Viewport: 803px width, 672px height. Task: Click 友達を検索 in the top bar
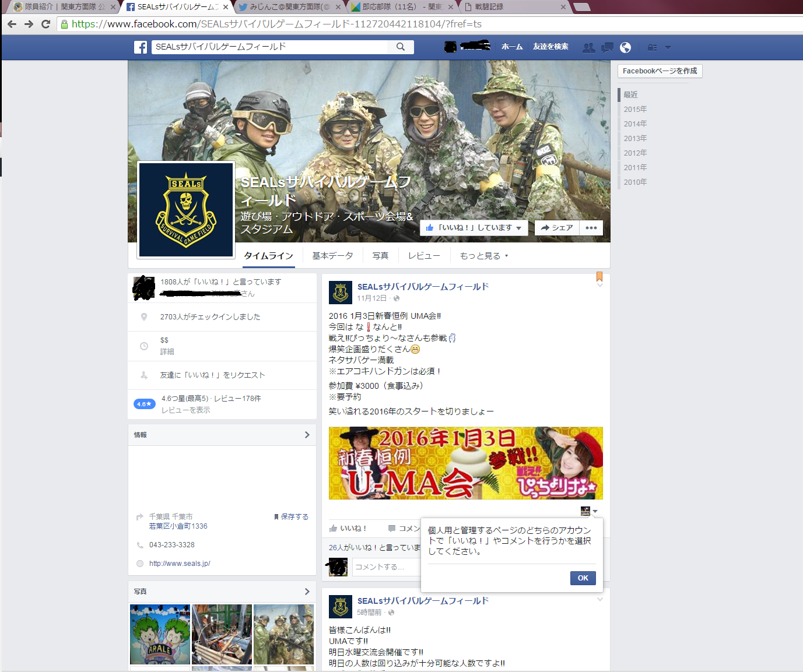pyautogui.click(x=550, y=47)
